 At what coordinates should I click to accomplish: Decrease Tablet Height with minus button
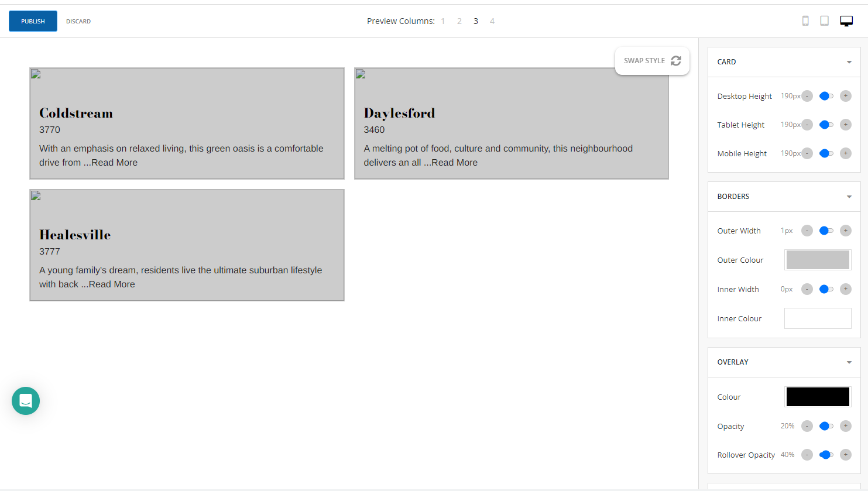pyautogui.click(x=807, y=125)
